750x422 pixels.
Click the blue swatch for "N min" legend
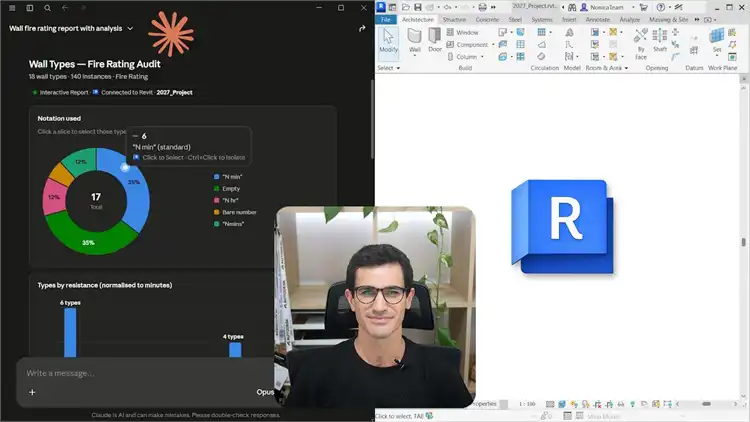click(216, 177)
